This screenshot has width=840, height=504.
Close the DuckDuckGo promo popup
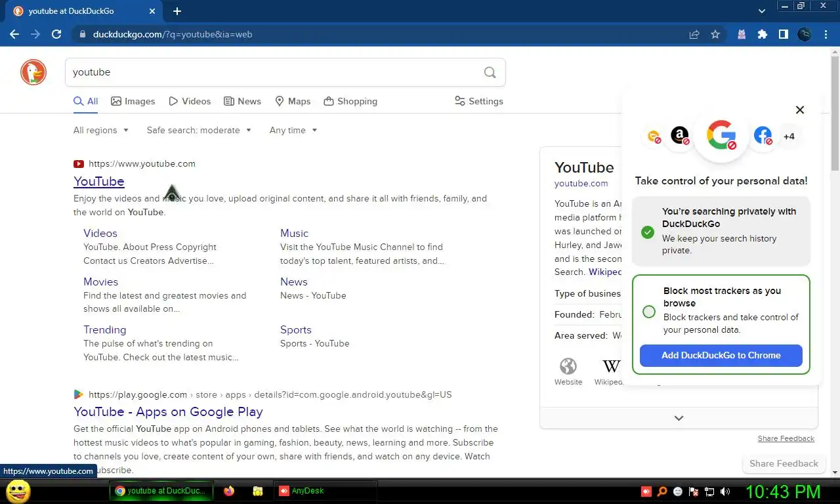pyautogui.click(x=800, y=110)
